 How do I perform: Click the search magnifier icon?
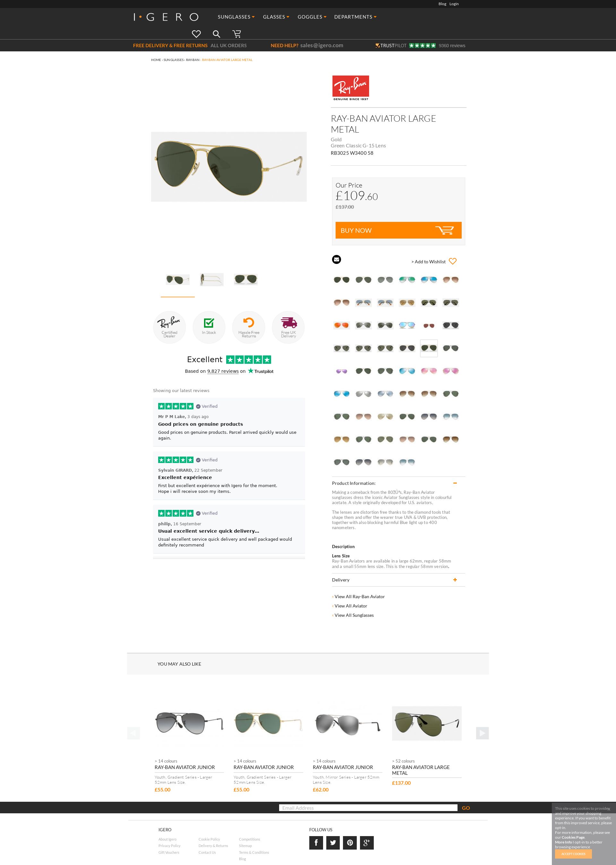coord(217,34)
